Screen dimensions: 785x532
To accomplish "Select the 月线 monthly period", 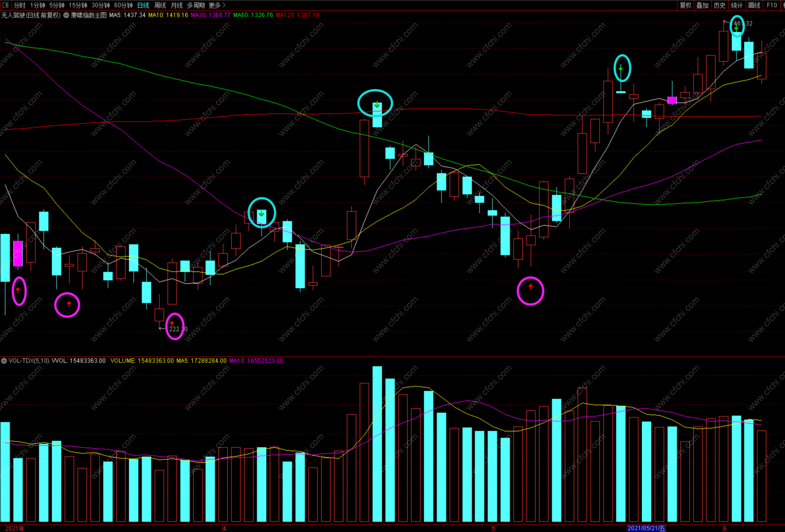I will [x=176, y=5].
